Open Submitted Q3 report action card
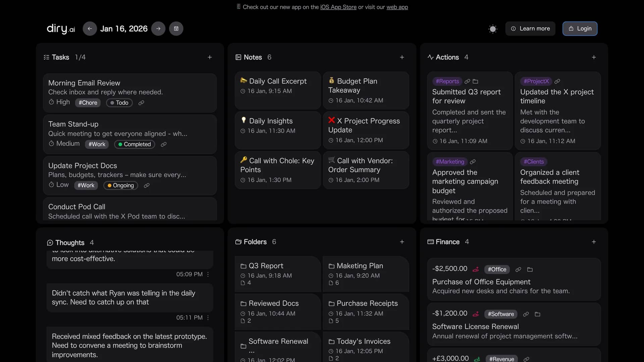The image size is (644, 362). [x=470, y=111]
